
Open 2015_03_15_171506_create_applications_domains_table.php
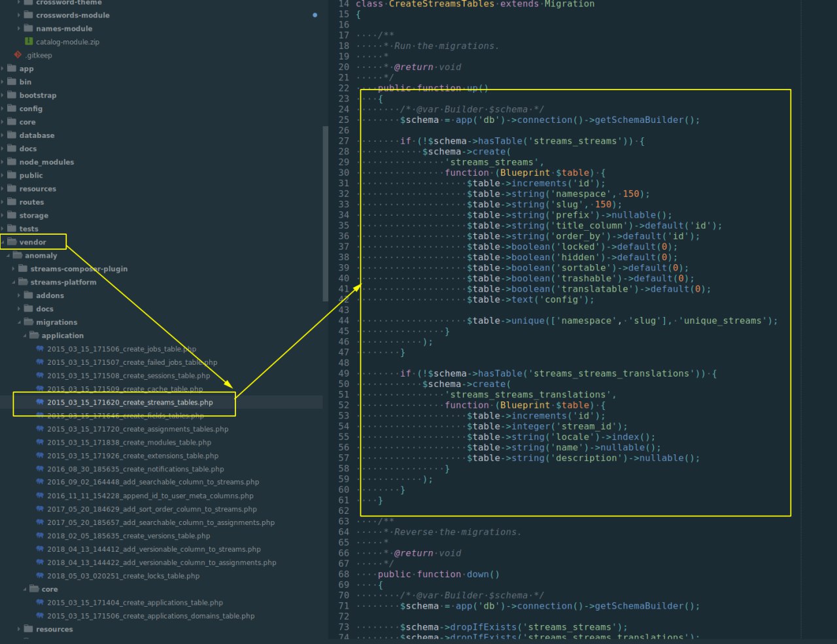pyautogui.click(x=151, y=616)
